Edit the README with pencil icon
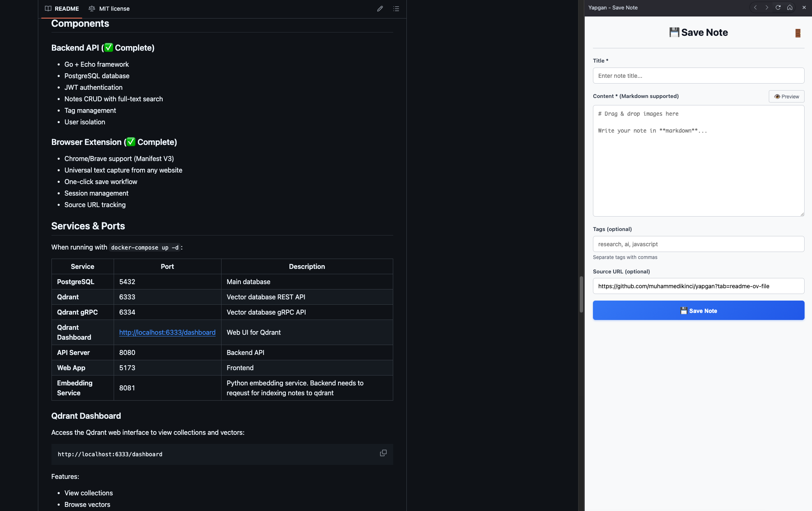 380,9
